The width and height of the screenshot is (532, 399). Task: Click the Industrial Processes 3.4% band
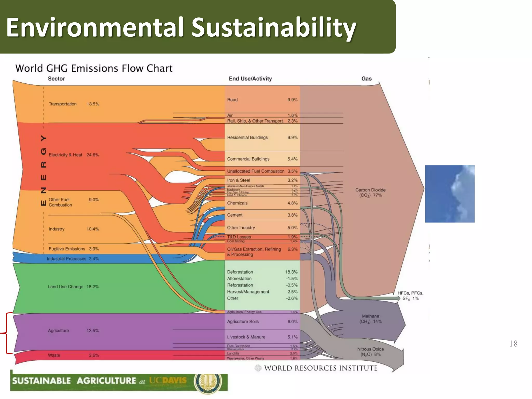point(73,259)
